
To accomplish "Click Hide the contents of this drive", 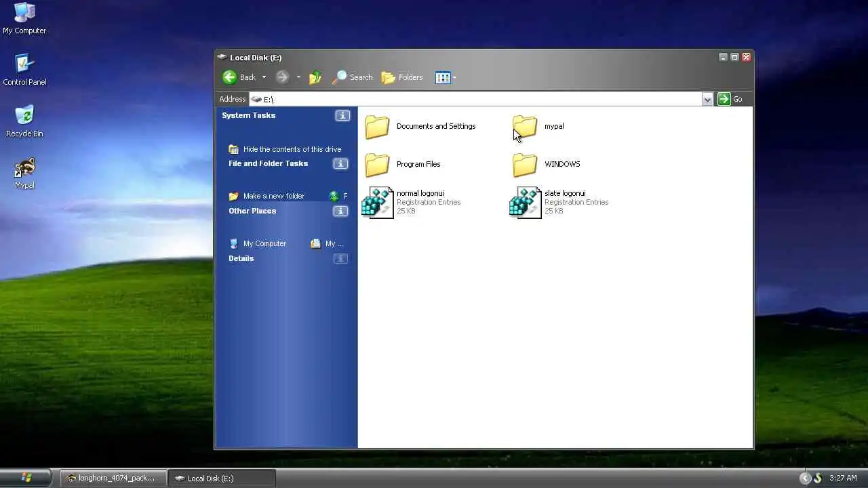I will [x=292, y=149].
